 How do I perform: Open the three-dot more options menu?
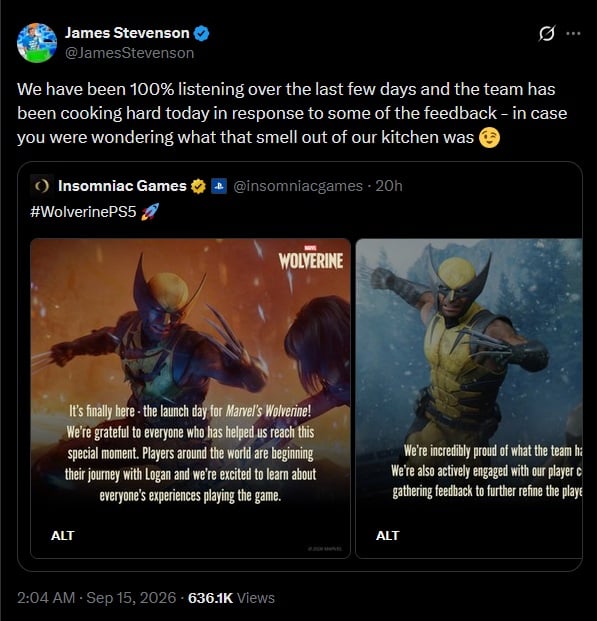click(x=573, y=34)
